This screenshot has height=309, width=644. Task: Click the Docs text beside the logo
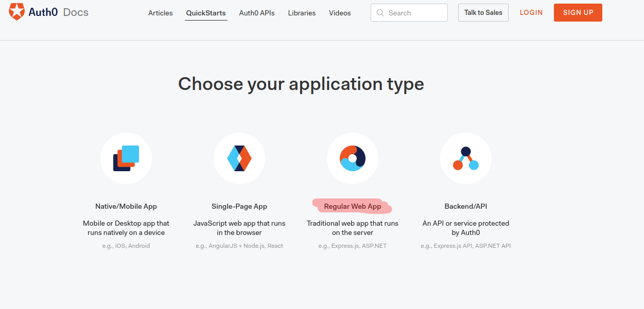pos(76,12)
